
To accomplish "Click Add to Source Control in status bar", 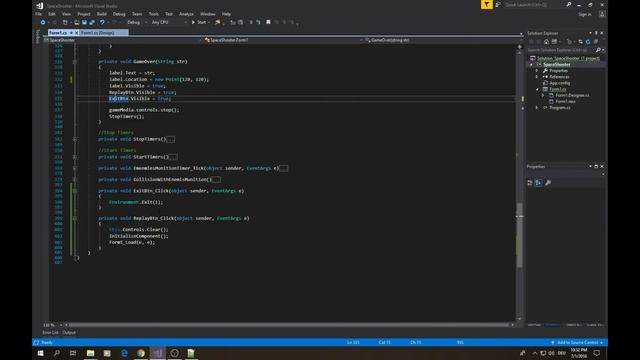I will coord(577,342).
